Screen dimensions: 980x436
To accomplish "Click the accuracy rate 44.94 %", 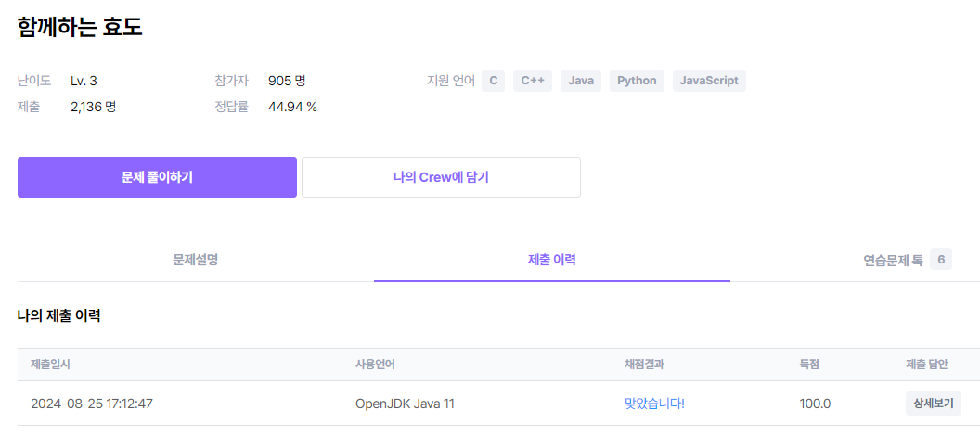I will tap(292, 107).
